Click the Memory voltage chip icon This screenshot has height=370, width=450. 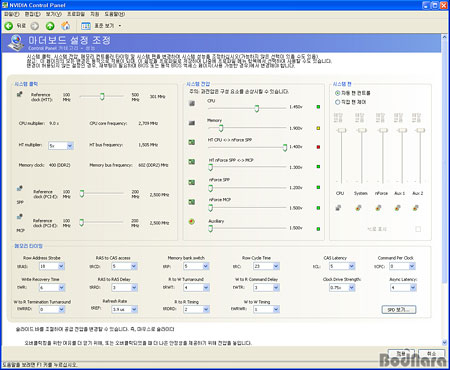192,123
